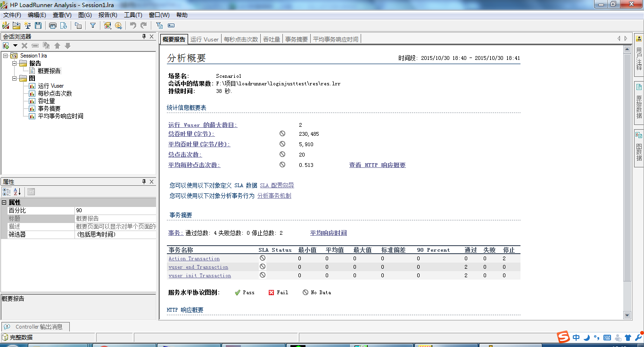Click the 总吞吐量(字节) link
644x347 pixels.
coord(191,134)
